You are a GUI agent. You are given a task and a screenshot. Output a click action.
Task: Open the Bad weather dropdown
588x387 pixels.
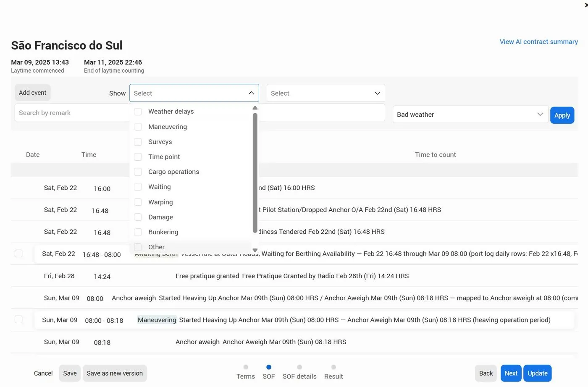point(470,115)
